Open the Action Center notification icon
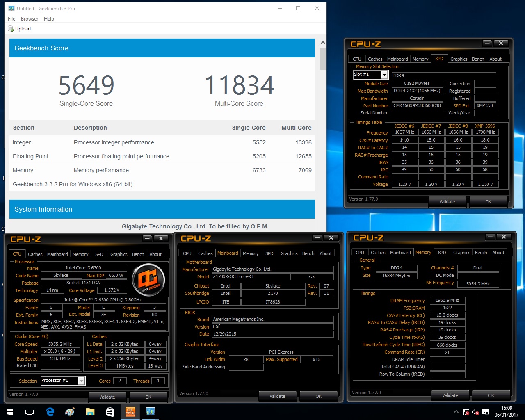Viewport: 525px width, 420px height. (486, 412)
